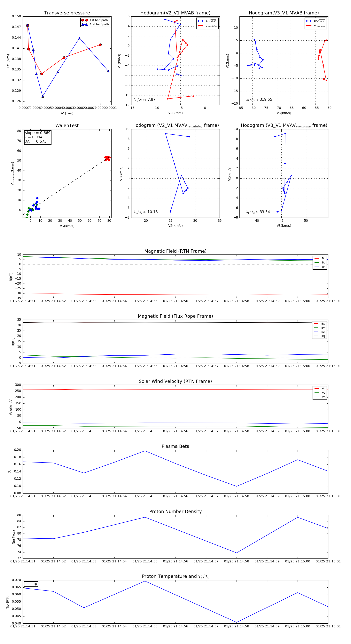Screen dimensions: 351x644
Task: Select the Vn legend entry
Action: point(320,397)
